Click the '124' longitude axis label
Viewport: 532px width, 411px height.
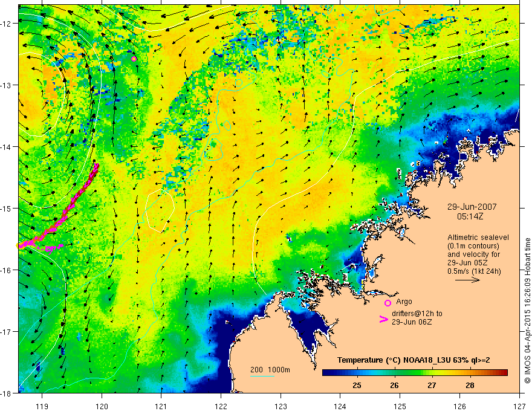(x=340, y=406)
